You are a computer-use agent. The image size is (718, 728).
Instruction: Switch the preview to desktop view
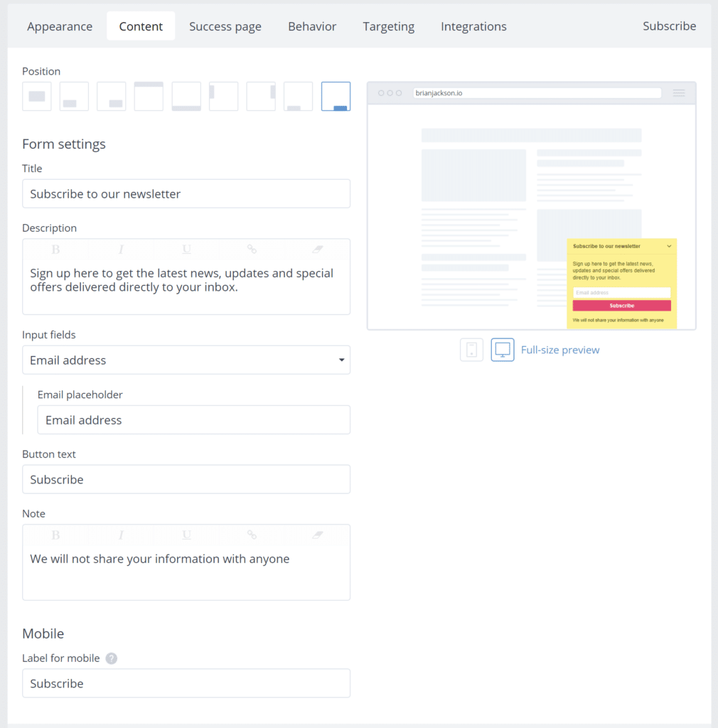[x=503, y=349]
